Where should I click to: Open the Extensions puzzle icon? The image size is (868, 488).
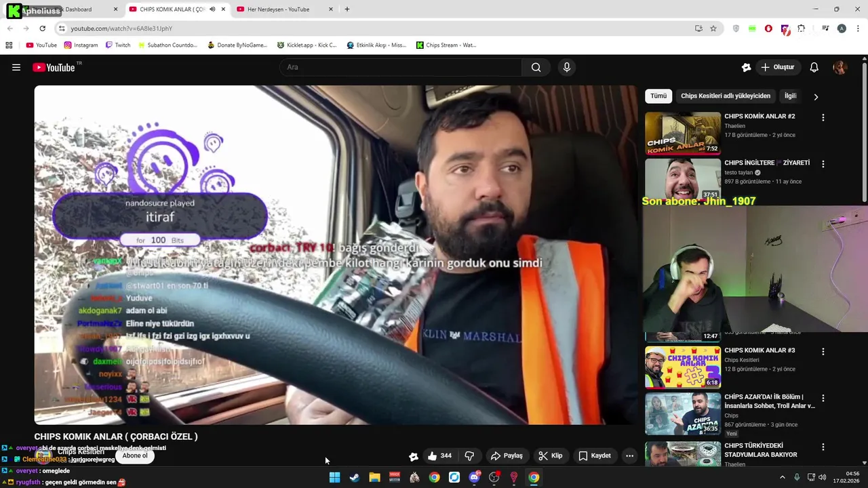coord(802,28)
